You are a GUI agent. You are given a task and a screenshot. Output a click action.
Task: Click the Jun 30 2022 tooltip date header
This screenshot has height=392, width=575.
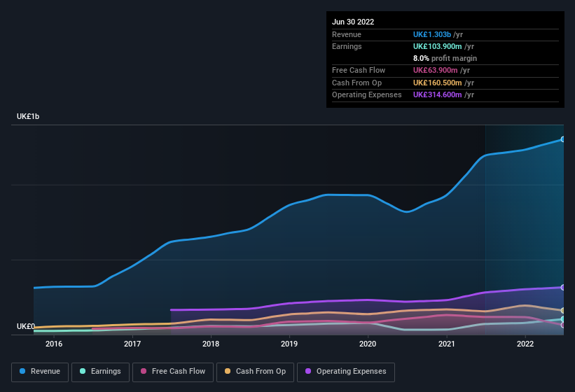tap(353, 22)
